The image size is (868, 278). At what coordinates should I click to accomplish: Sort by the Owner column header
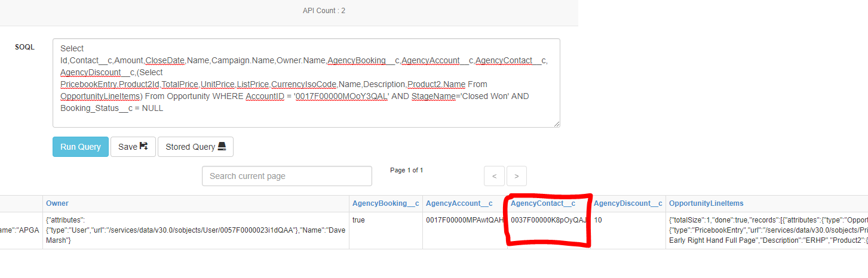pos(57,203)
